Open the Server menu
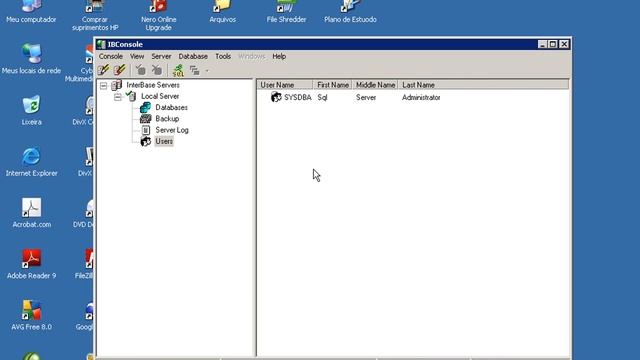Viewport: 640px width, 360px height. point(161,56)
